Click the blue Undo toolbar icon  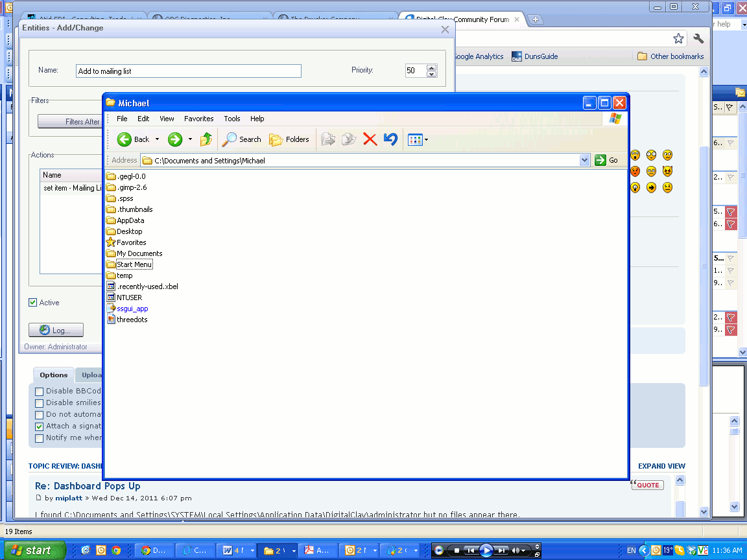390,139
